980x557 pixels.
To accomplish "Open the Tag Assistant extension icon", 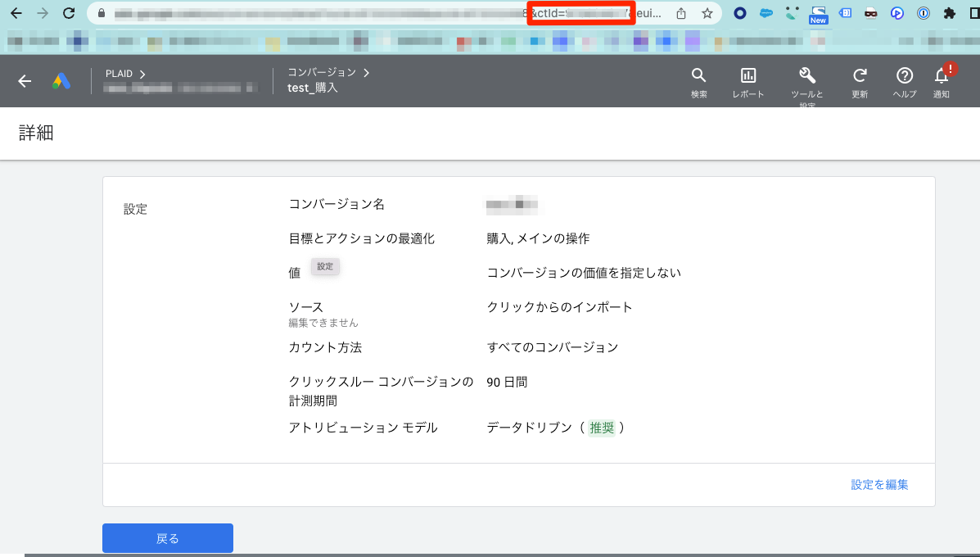I will coord(845,13).
